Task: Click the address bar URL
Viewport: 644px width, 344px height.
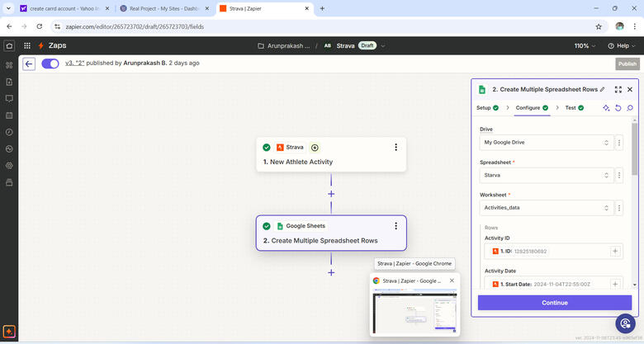Action: (x=135, y=26)
